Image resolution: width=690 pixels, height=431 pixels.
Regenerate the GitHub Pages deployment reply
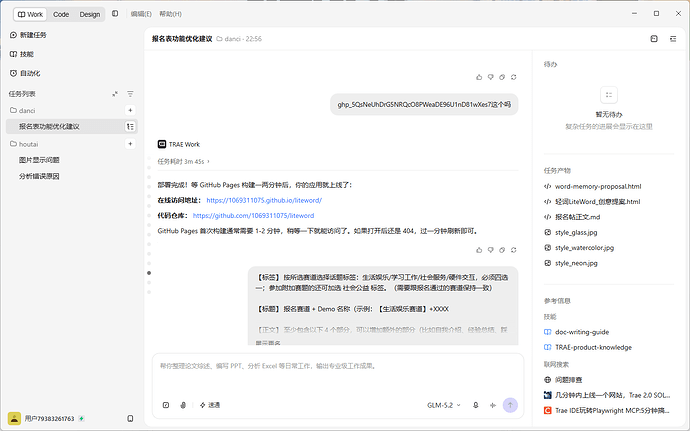[513, 250]
